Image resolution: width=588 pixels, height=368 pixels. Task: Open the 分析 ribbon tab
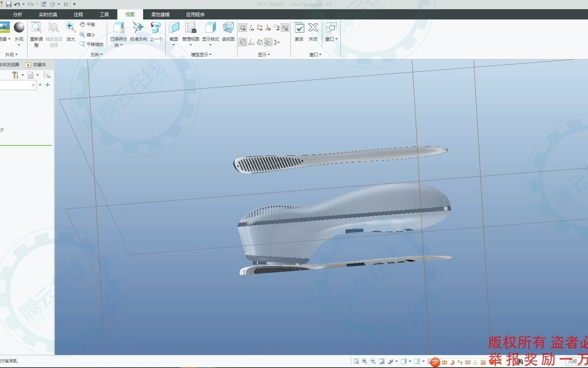(x=18, y=15)
